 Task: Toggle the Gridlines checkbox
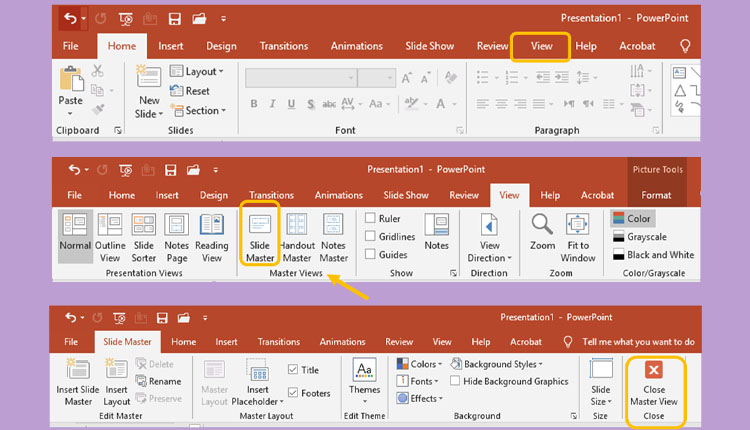click(371, 236)
